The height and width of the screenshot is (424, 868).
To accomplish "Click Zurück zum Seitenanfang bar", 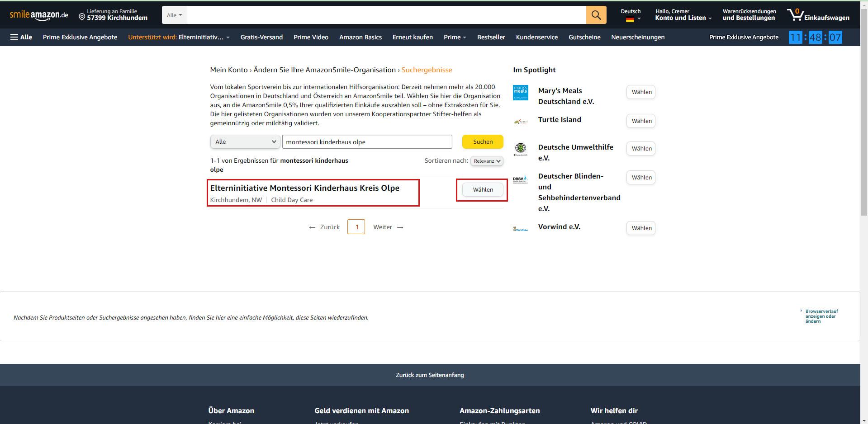I will tap(430, 375).
